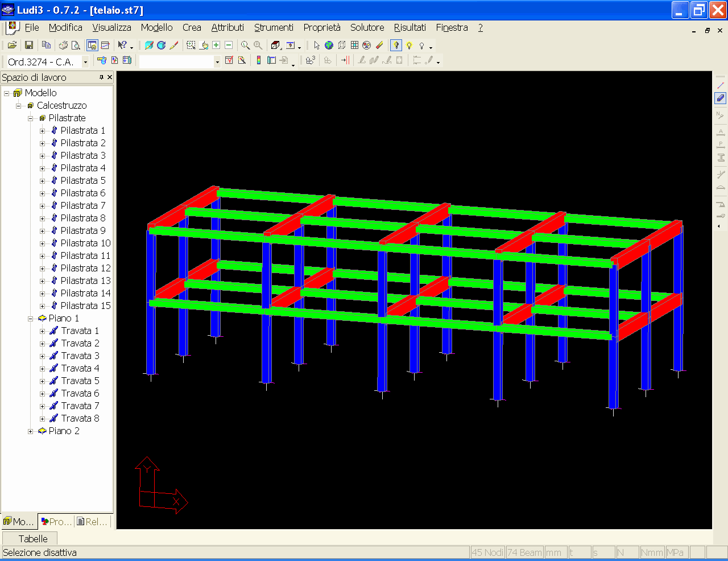Toggle the yellow light bulb button

(x=409, y=45)
